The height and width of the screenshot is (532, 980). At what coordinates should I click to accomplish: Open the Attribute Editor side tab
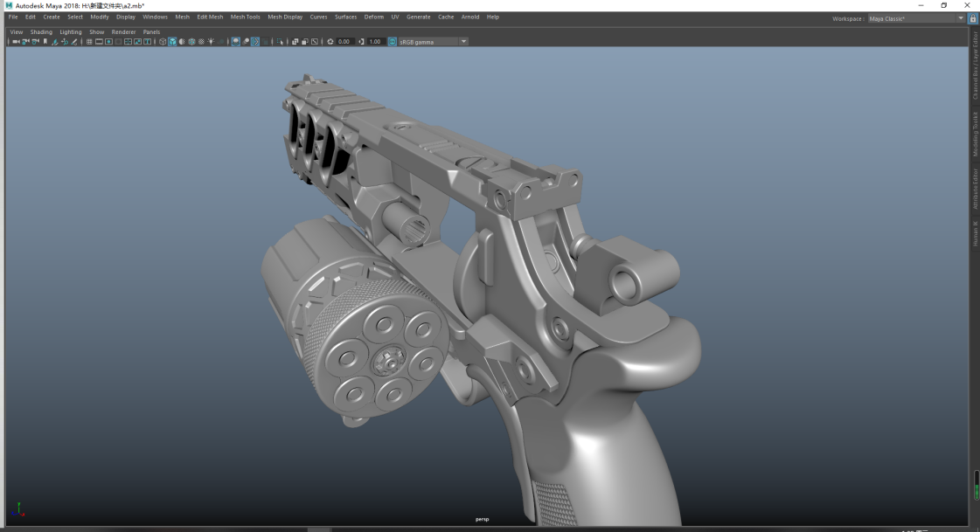(976, 187)
